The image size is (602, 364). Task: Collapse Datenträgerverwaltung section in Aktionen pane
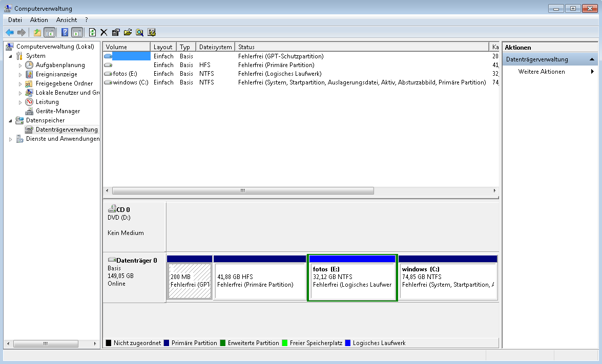click(x=592, y=59)
